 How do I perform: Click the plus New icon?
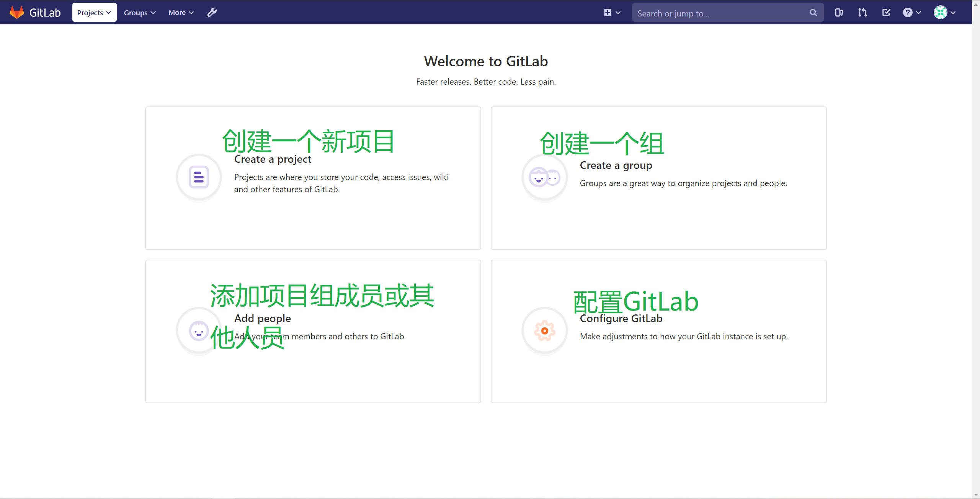tap(608, 12)
